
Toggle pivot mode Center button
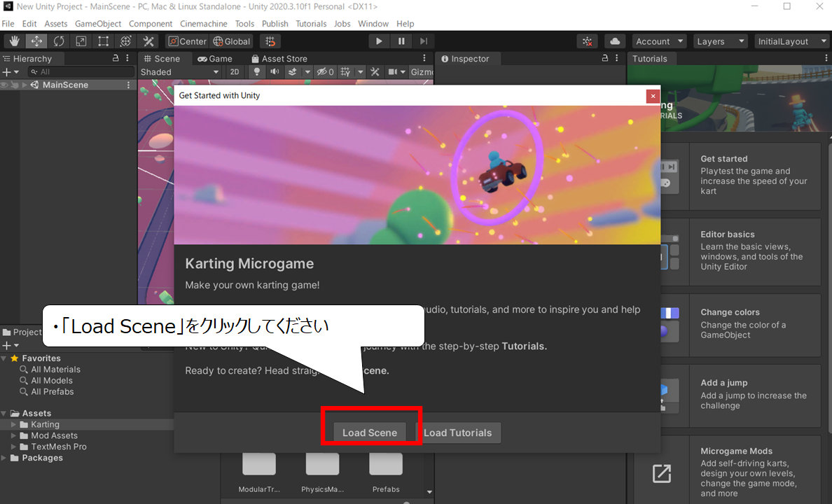coord(187,41)
